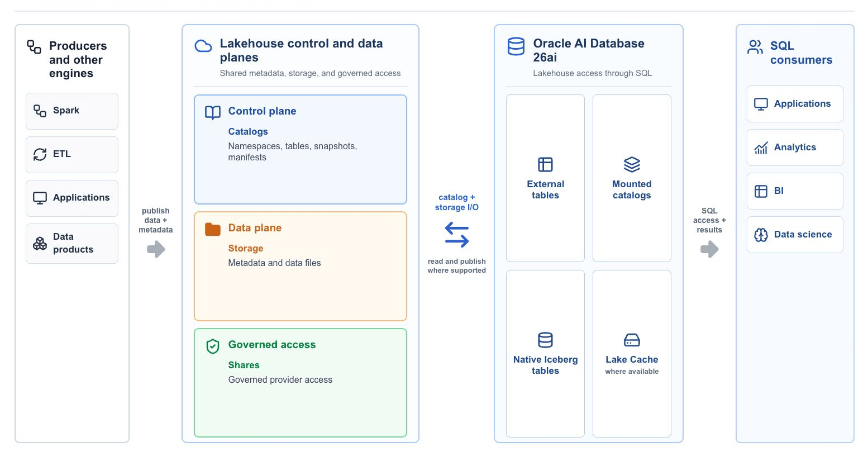Viewport: 868px width, 461px height.
Task: Click the Control plane book icon
Action: [213, 113]
